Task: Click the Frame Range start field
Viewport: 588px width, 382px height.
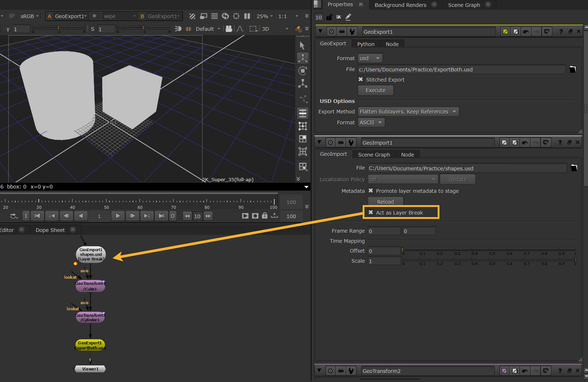Action: [x=384, y=231]
